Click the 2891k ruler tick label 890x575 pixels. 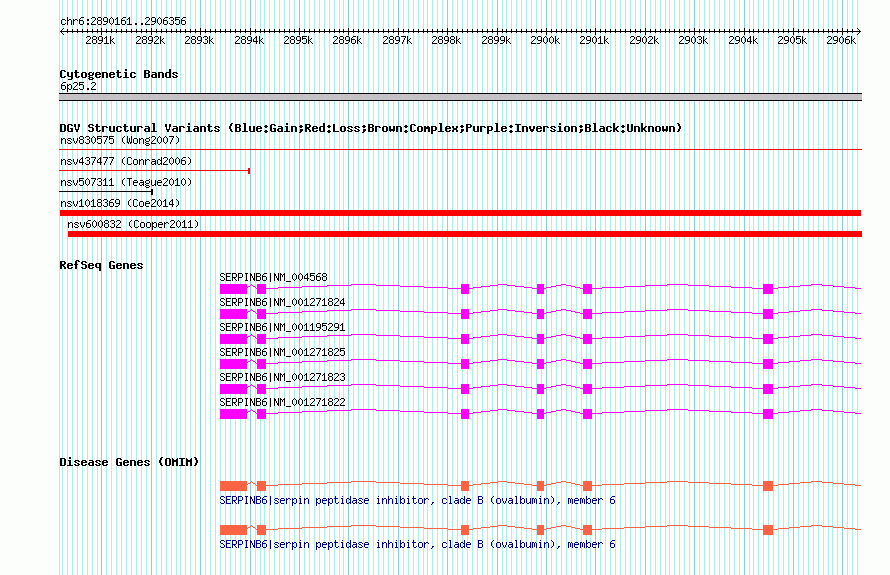[100, 40]
